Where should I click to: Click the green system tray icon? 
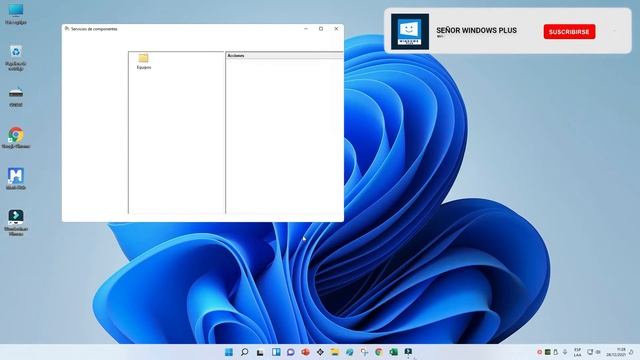click(x=548, y=352)
